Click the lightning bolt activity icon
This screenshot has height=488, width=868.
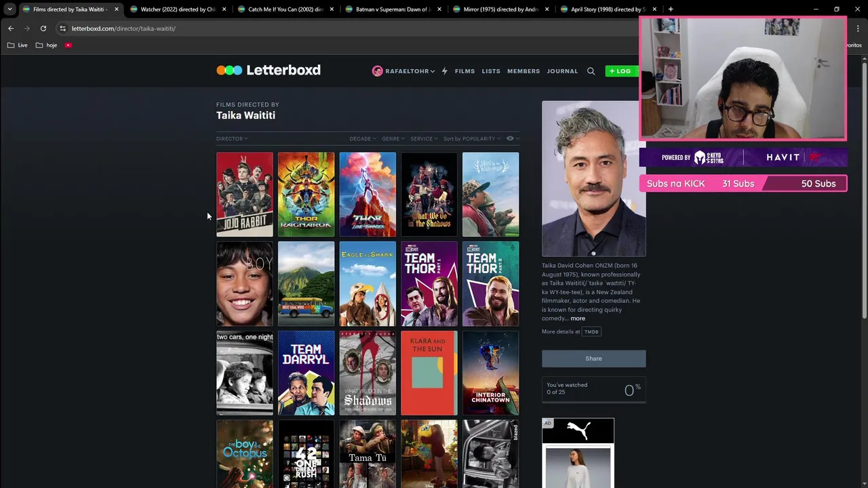coord(445,71)
